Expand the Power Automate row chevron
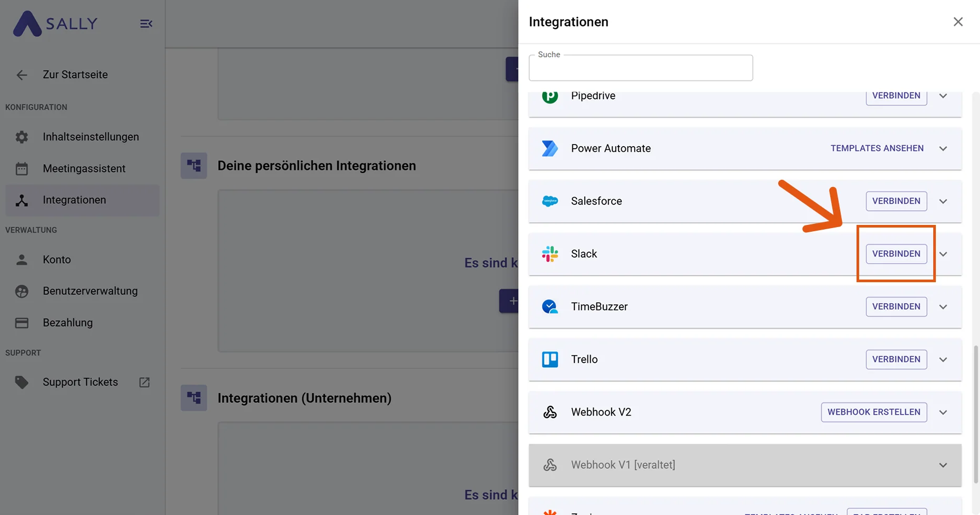 (943, 149)
